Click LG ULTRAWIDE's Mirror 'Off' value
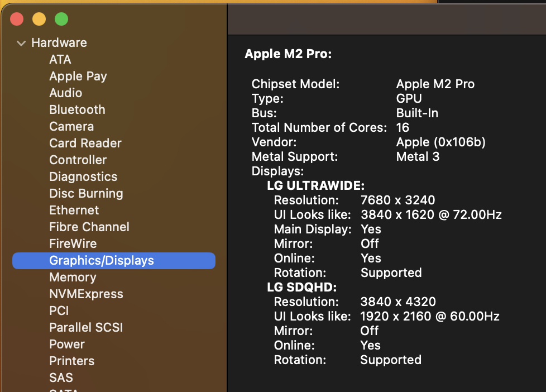 coord(370,243)
